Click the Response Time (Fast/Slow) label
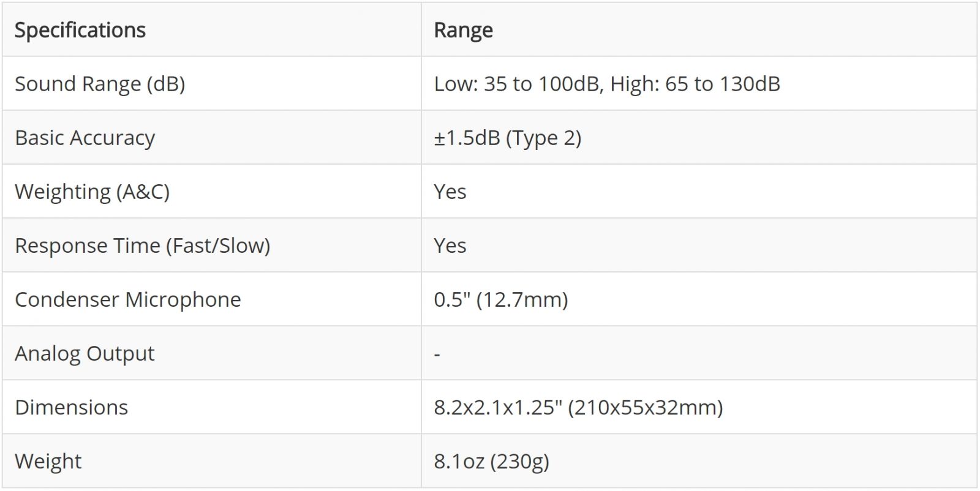 [142, 245]
